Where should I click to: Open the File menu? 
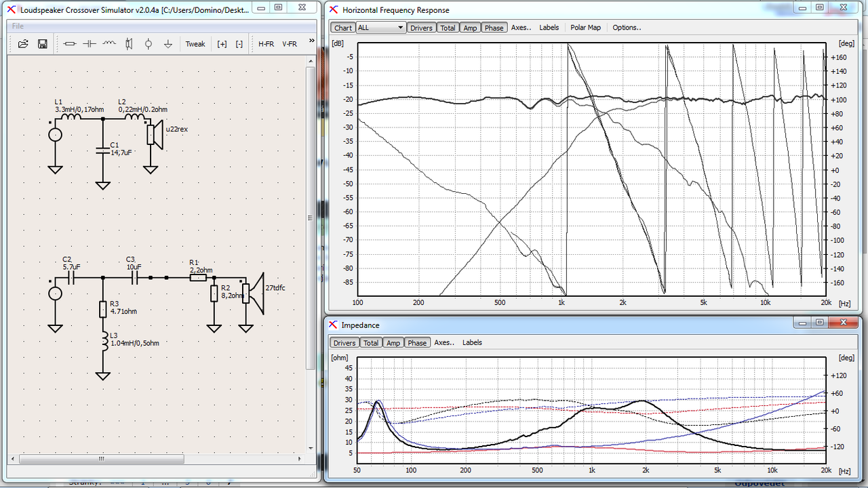click(x=18, y=26)
